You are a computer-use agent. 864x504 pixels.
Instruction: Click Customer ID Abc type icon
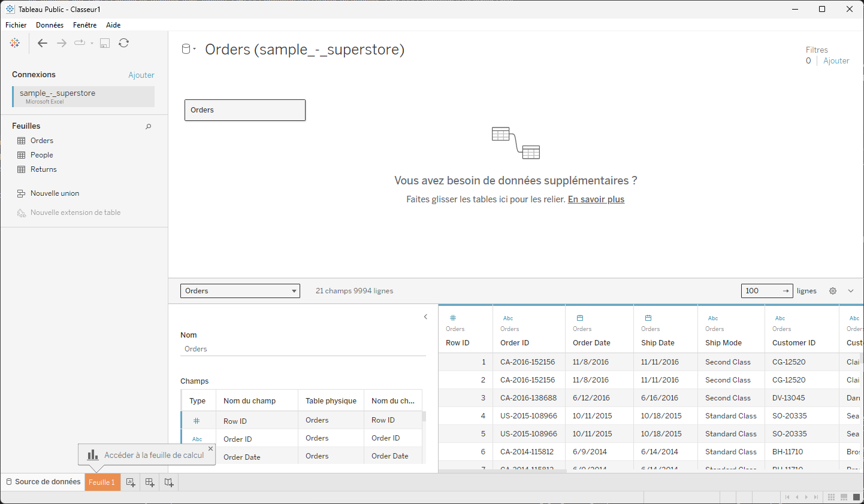pos(780,318)
